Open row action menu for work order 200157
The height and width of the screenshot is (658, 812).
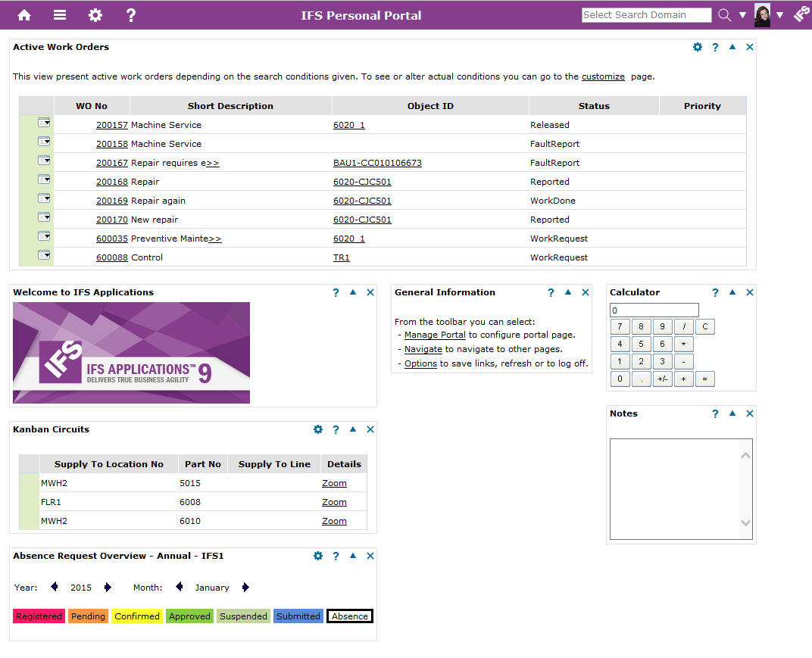pos(44,123)
